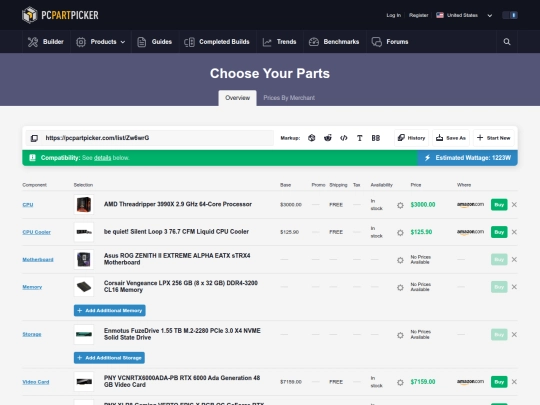The image size is (540, 405).
Task: Open the gear icon in the Storage row
Action: (400, 335)
